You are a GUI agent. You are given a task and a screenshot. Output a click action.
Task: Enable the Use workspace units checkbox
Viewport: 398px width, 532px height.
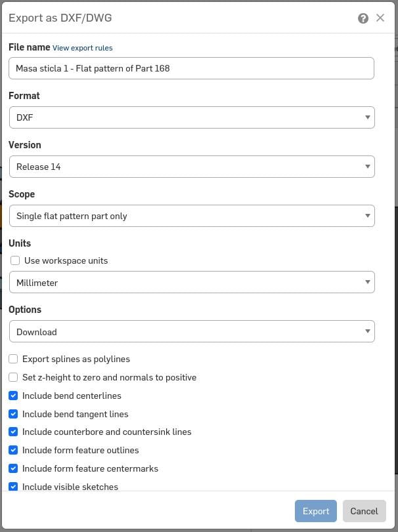[x=15, y=260]
